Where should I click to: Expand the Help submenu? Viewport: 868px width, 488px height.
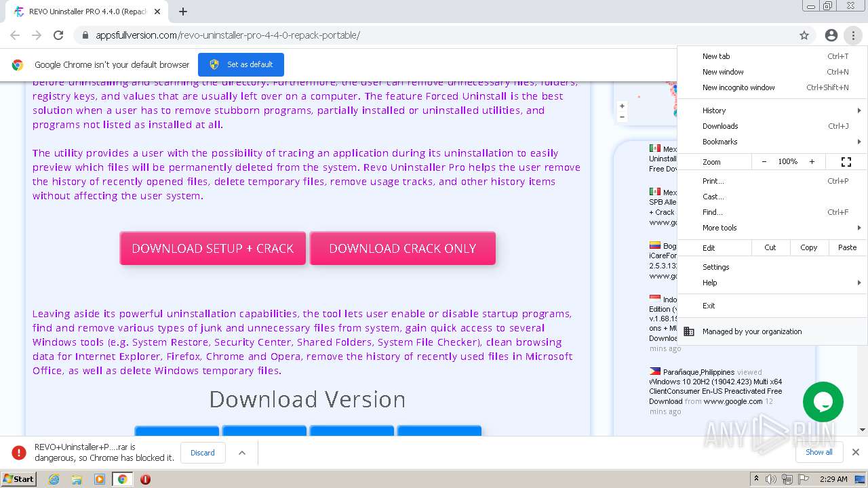pos(772,283)
